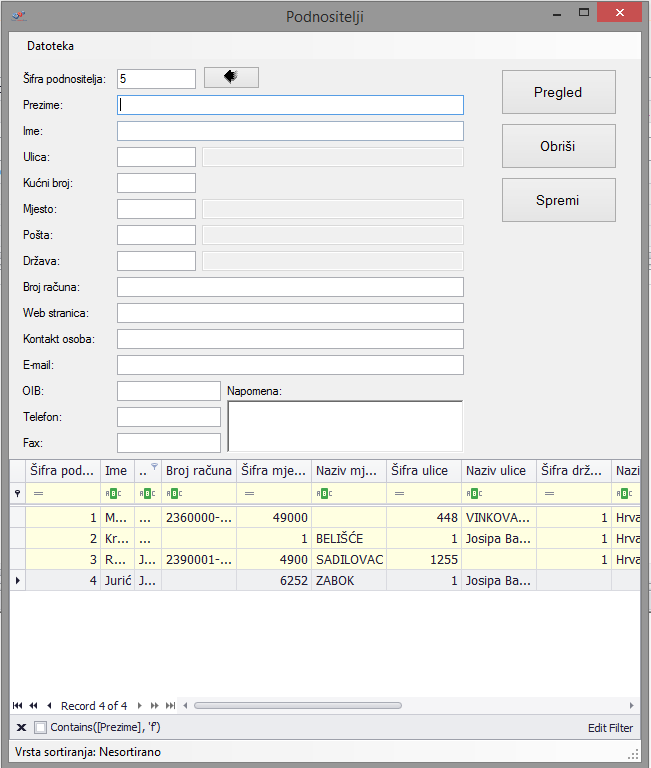Click the Spremi button
Image resolution: width=651 pixels, height=768 pixels.
(558, 200)
